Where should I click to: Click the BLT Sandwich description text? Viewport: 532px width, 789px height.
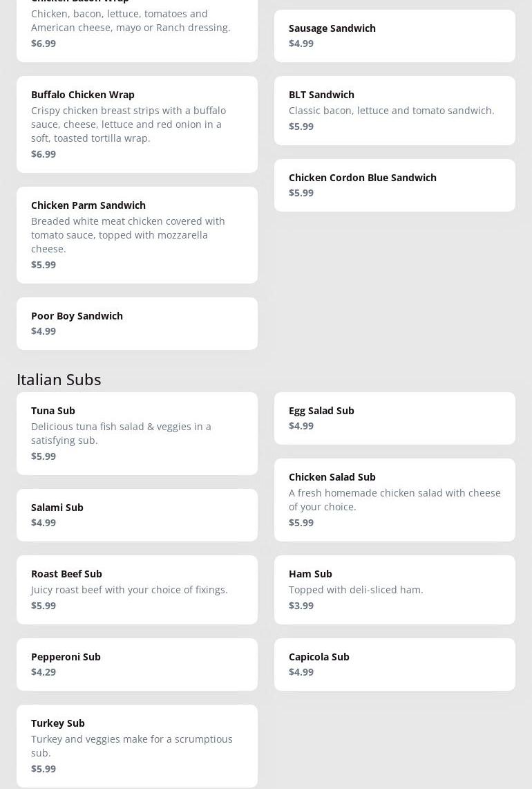[x=391, y=111]
